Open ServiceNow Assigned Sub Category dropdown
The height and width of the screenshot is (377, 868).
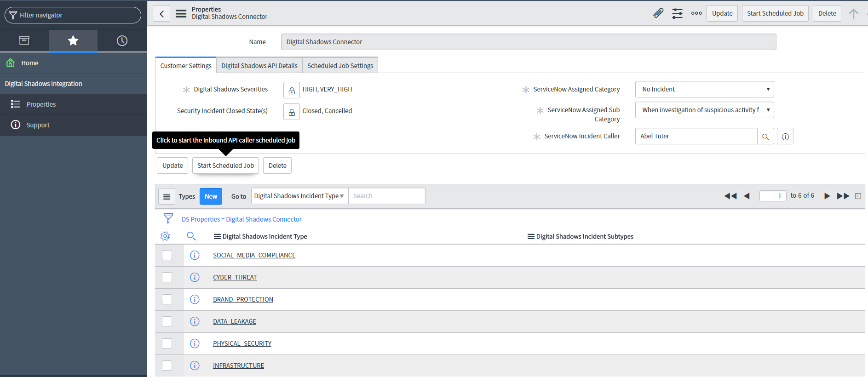tap(704, 110)
